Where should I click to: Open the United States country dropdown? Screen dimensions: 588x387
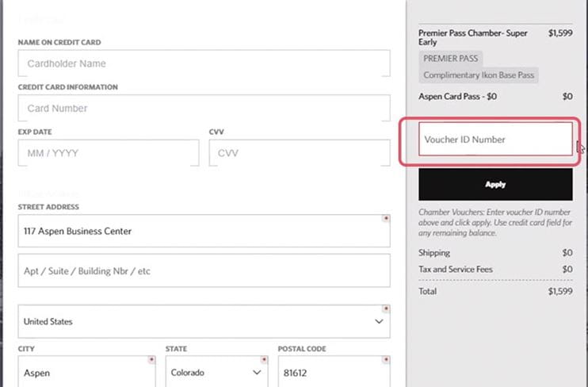tap(203, 322)
